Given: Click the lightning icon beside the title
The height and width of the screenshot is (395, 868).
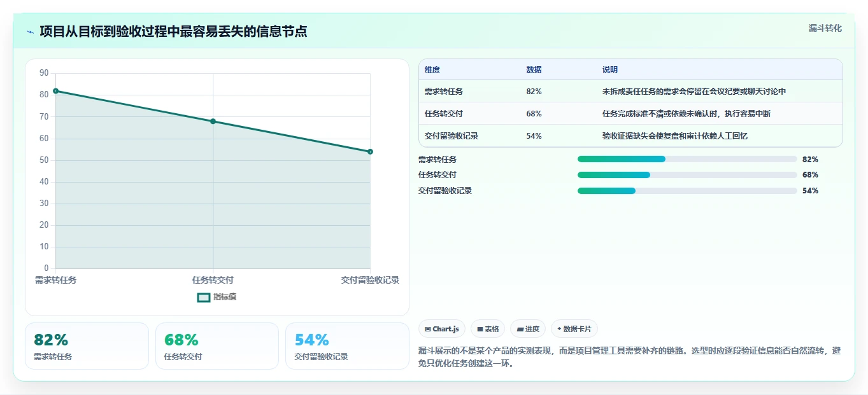Looking at the screenshot, I should [x=31, y=32].
